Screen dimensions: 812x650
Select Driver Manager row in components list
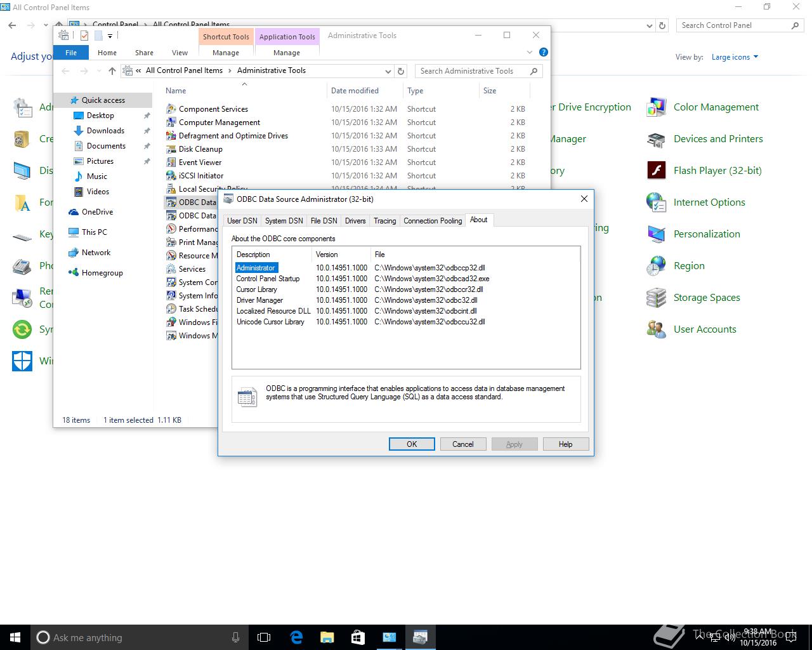click(x=406, y=300)
